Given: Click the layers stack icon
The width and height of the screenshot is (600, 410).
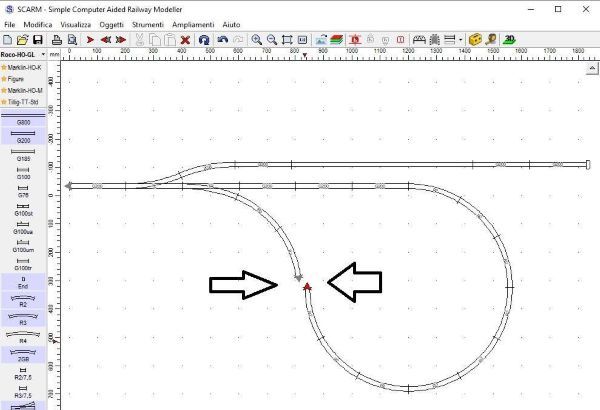Looking at the screenshot, I should [336, 39].
